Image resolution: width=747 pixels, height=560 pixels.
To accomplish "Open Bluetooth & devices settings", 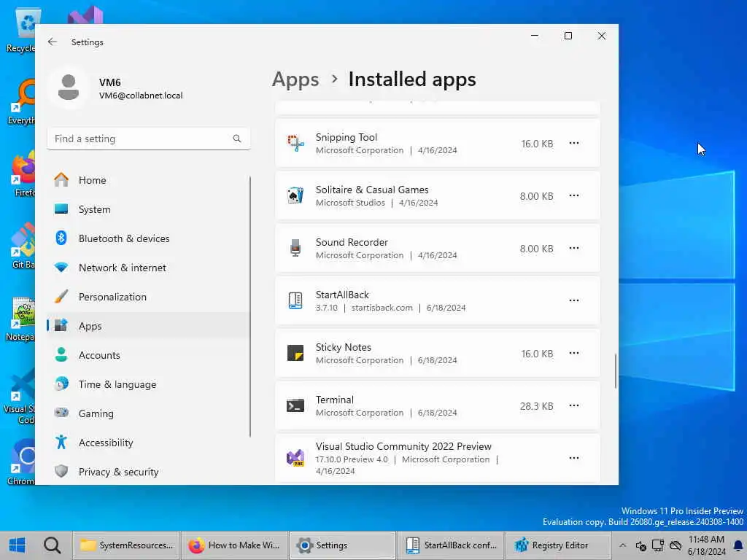I will (147, 238).
